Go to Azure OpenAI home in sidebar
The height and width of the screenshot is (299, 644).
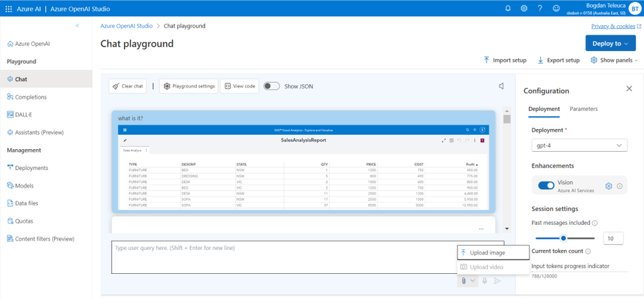click(29, 44)
